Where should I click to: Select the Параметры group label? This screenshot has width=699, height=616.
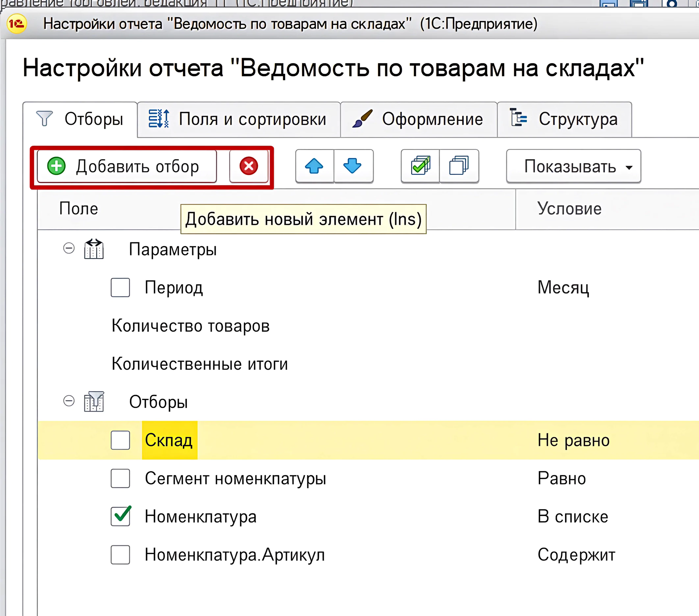coord(173,249)
